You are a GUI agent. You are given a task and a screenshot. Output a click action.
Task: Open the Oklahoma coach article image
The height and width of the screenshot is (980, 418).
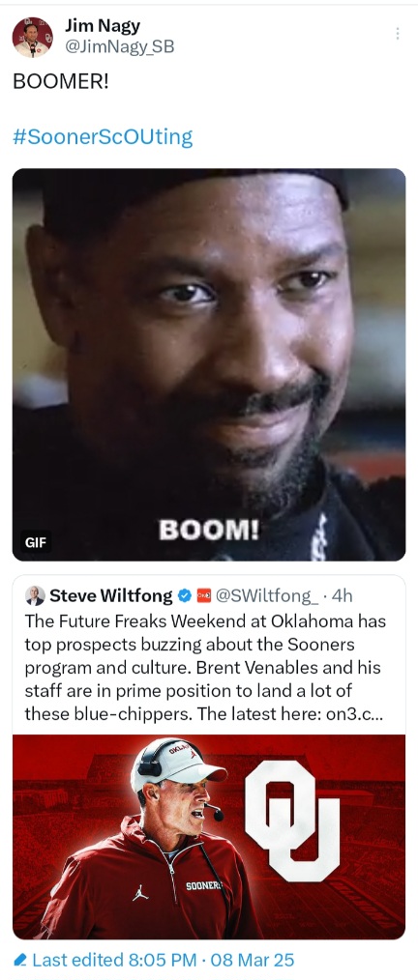point(209,837)
